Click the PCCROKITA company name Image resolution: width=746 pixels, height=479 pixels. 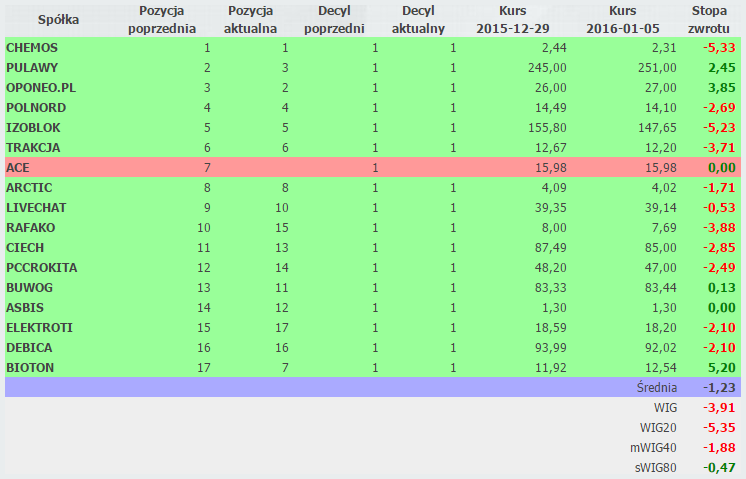point(42,268)
